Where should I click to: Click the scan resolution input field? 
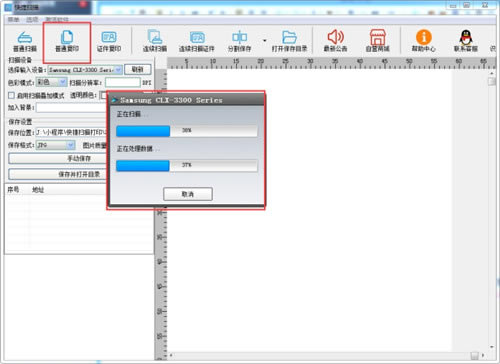tap(123, 82)
